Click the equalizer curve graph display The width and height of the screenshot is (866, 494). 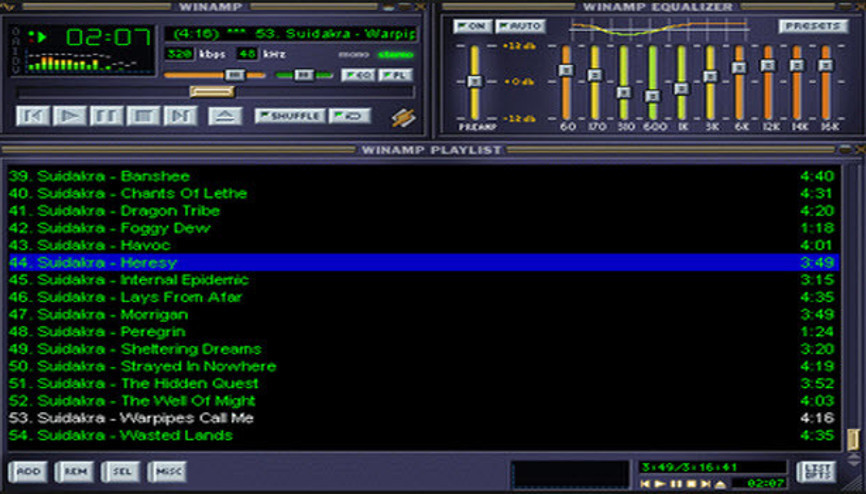tap(659, 29)
